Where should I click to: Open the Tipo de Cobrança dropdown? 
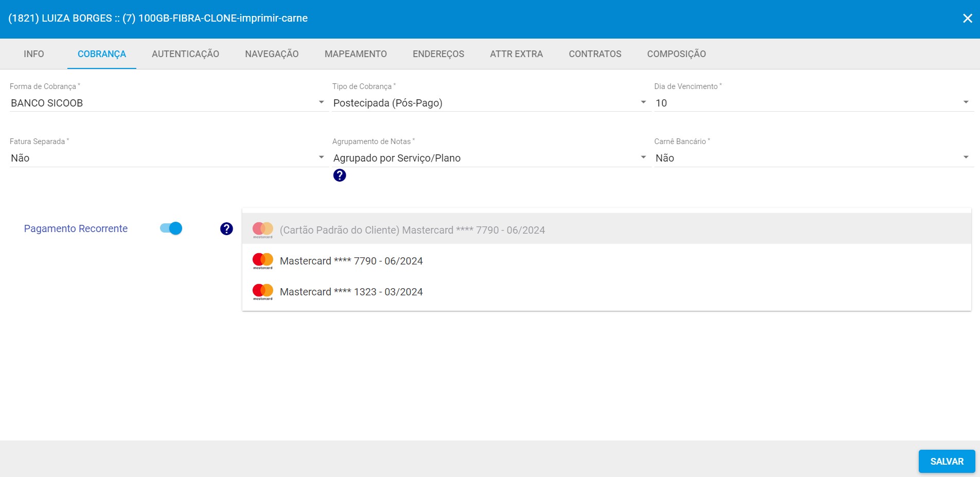point(491,103)
